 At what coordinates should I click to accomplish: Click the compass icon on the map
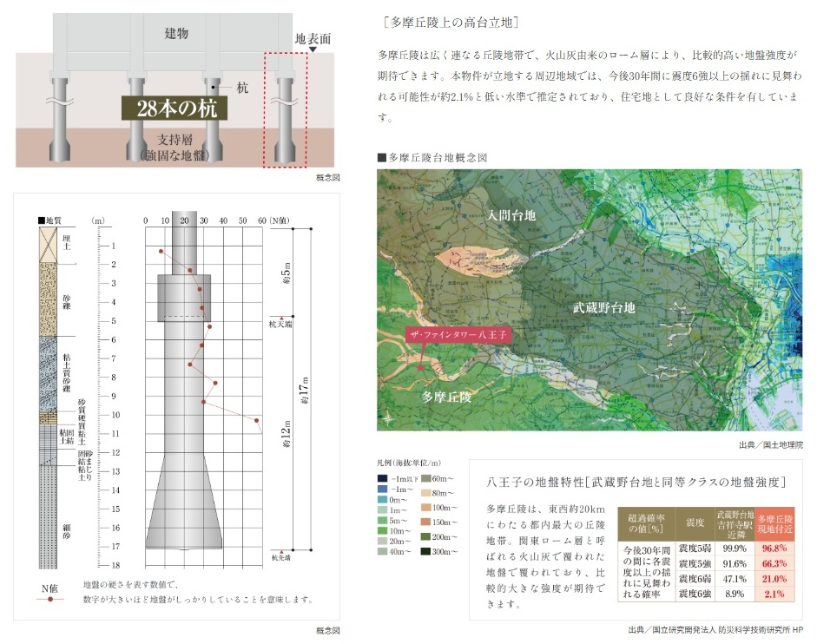387,418
